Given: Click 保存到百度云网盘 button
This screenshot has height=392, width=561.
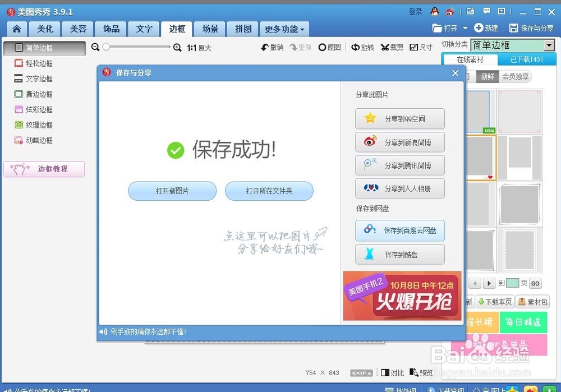Looking at the screenshot, I should coord(400,230).
